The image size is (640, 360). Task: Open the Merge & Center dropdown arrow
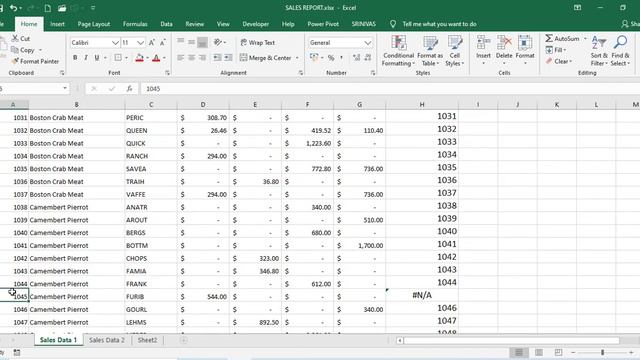pyautogui.click(x=297, y=58)
